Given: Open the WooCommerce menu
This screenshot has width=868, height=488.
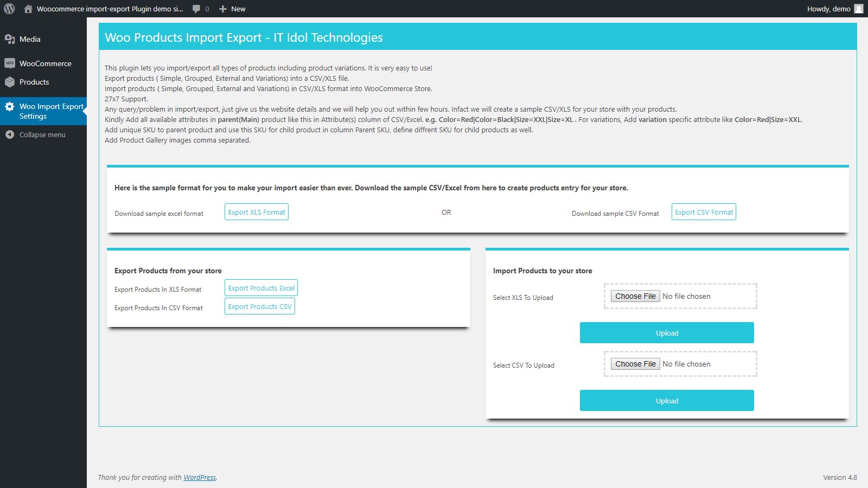Looking at the screenshot, I should [x=43, y=63].
